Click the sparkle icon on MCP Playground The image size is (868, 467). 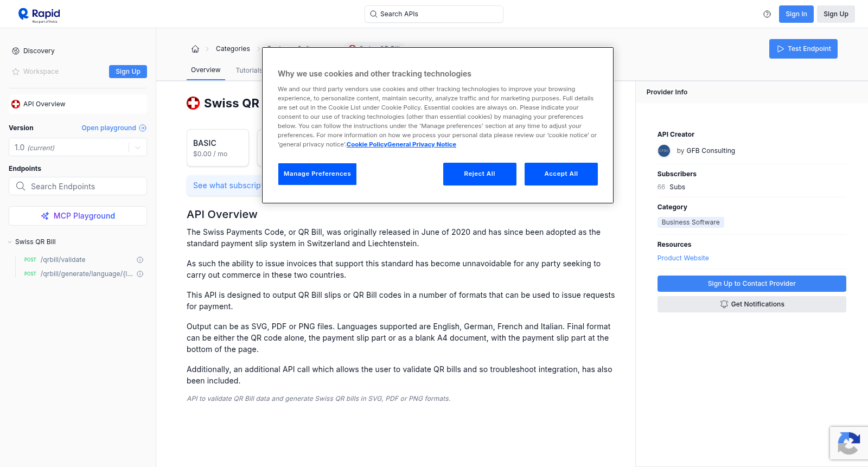click(45, 216)
